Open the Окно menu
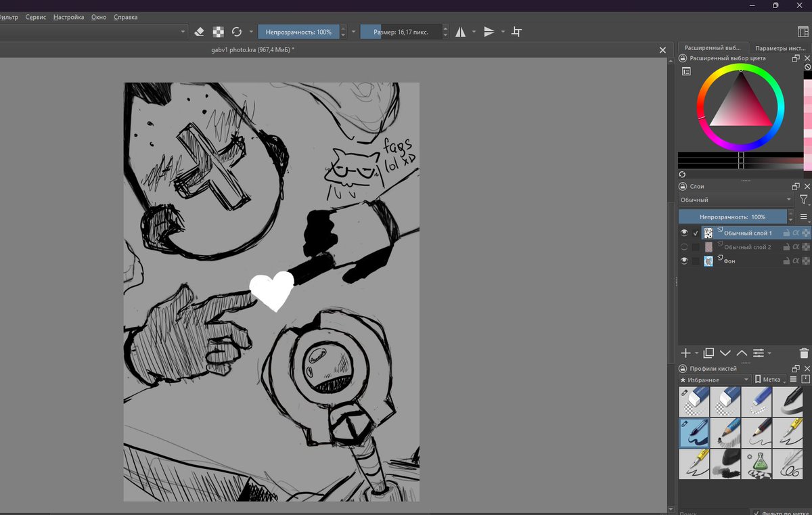 tap(99, 17)
